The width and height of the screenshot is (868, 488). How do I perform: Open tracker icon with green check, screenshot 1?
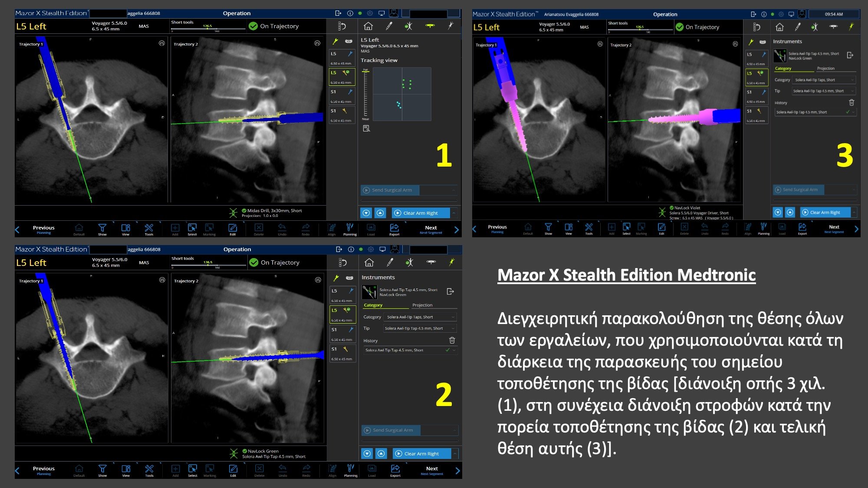[x=408, y=26]
